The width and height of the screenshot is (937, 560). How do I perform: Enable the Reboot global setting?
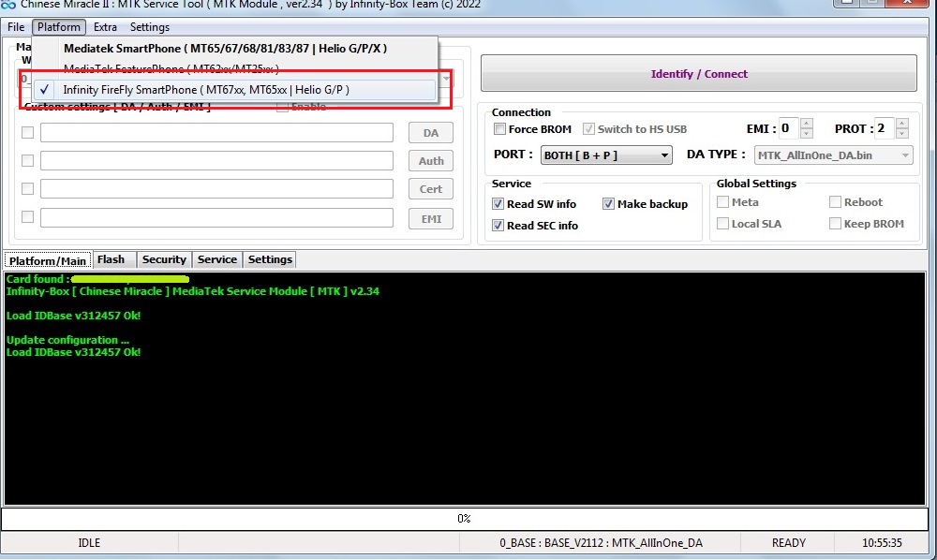coord(835,201)
